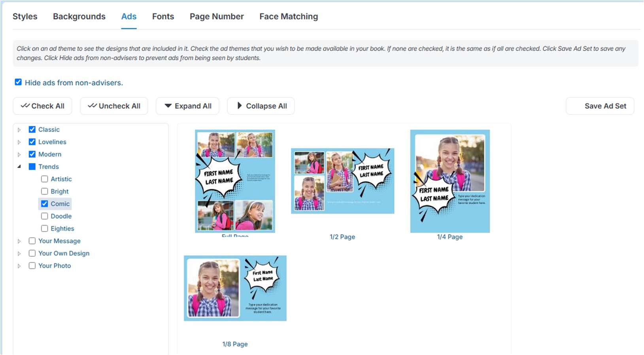Check the Bright theme checkbox

click(45, 191)
